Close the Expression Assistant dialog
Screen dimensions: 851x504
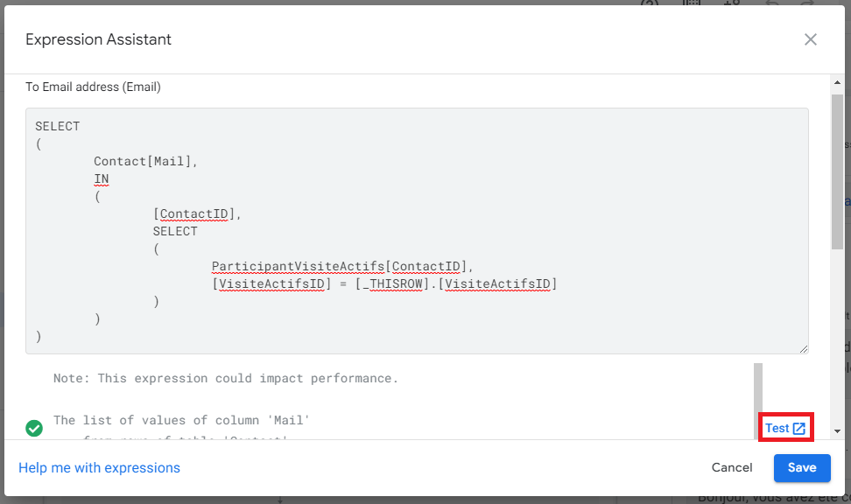point(811,39)
